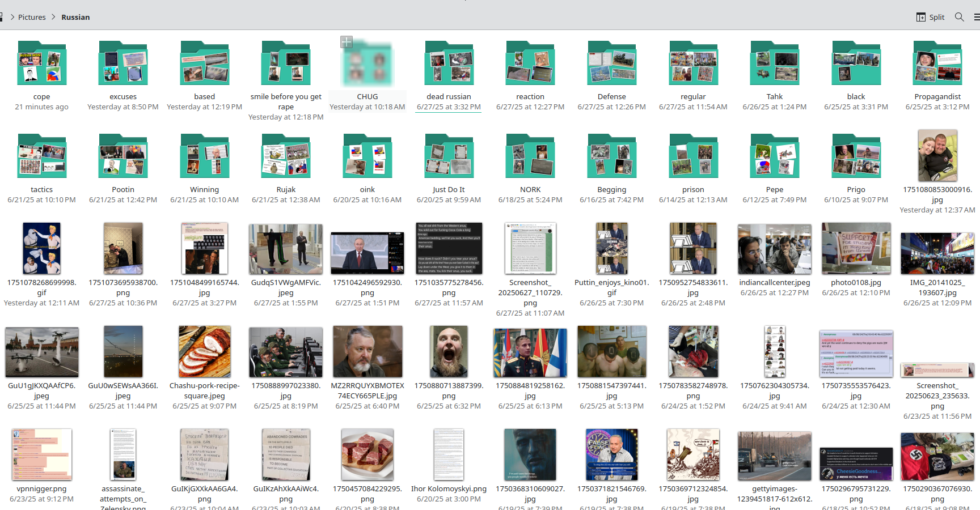Click the file name GuIKjGXXkAA6GA4.png

tap(205, 494)
